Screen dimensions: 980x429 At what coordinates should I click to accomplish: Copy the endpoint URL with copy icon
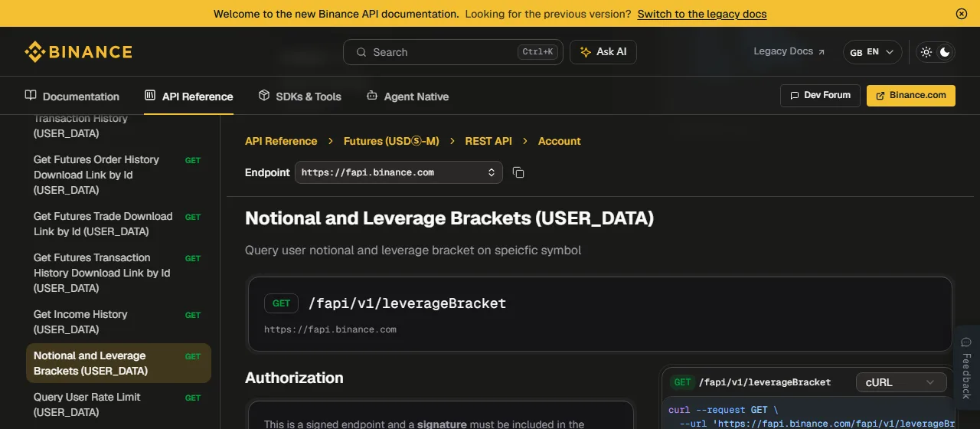(x=518, y=172)
